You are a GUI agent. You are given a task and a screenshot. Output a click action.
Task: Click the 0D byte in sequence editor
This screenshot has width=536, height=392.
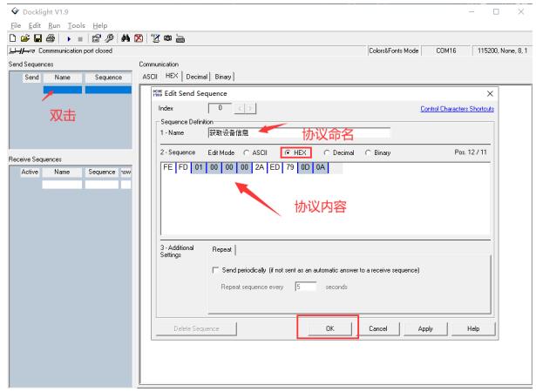[x=305, y=167]
